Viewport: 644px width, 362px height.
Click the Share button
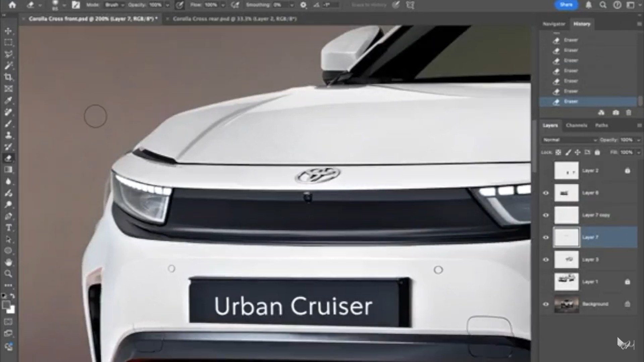[566, 5]
